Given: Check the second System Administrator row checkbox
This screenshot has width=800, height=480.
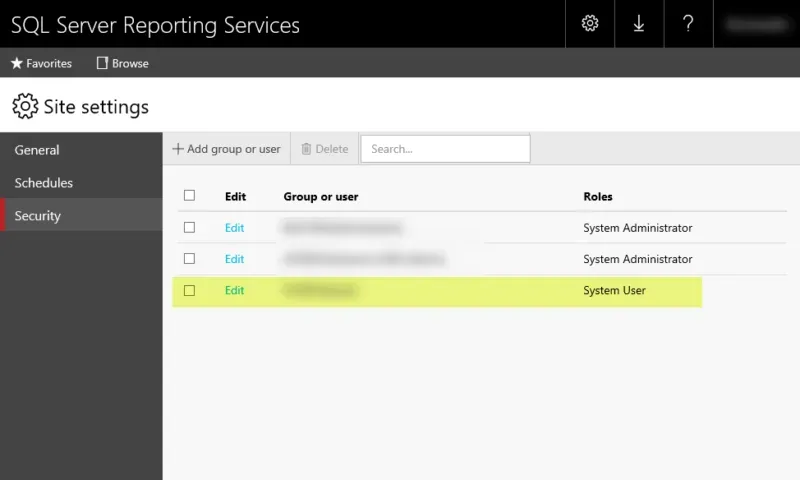Looking at the screenshot, I should (x=189, y=258).
